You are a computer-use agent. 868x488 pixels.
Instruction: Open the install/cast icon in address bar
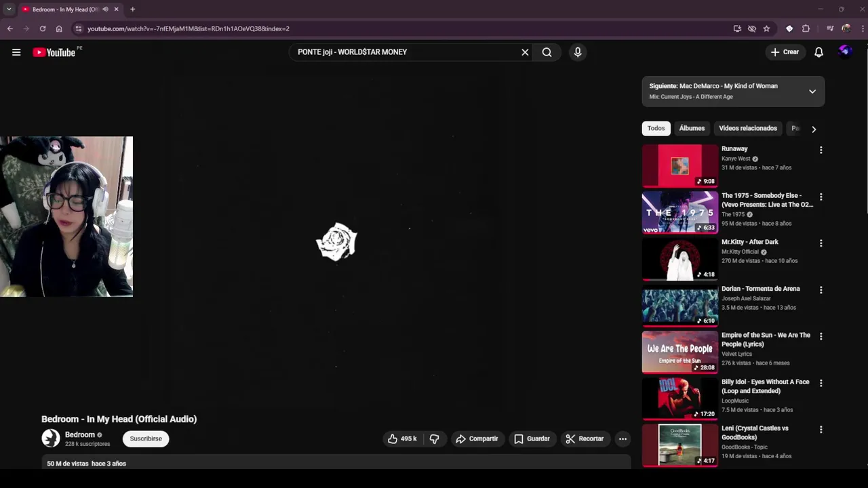pos(737,28)
